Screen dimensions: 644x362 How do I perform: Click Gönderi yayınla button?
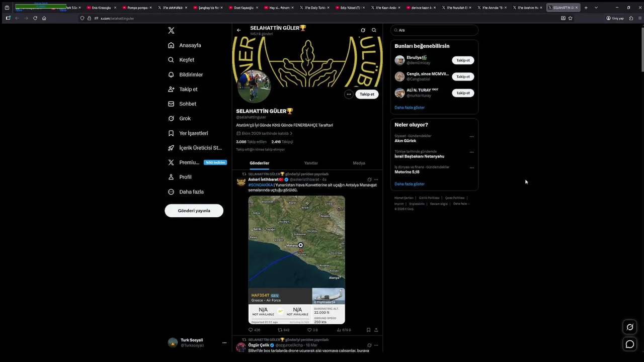[x=194, y=211]
